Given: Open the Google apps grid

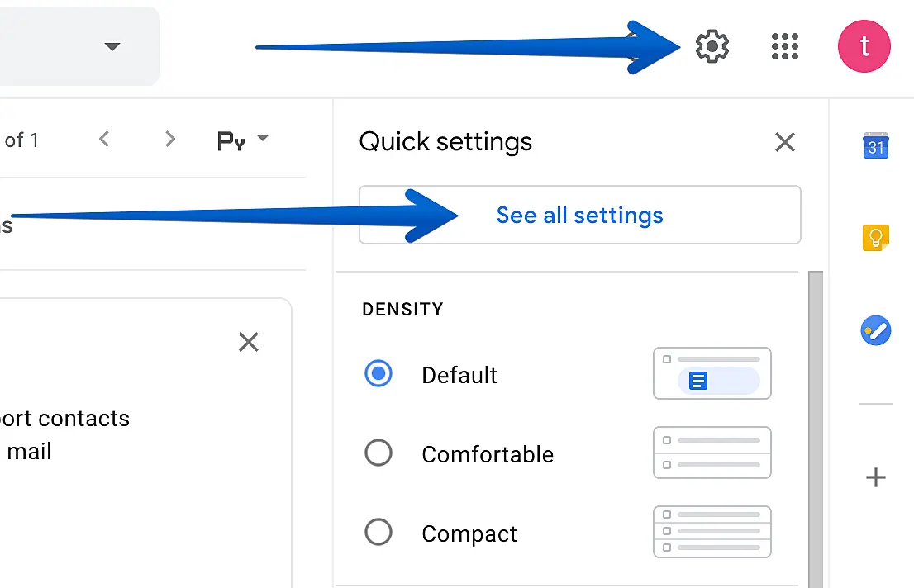Looking at the screenshot, I should click(x=784, y=46).
